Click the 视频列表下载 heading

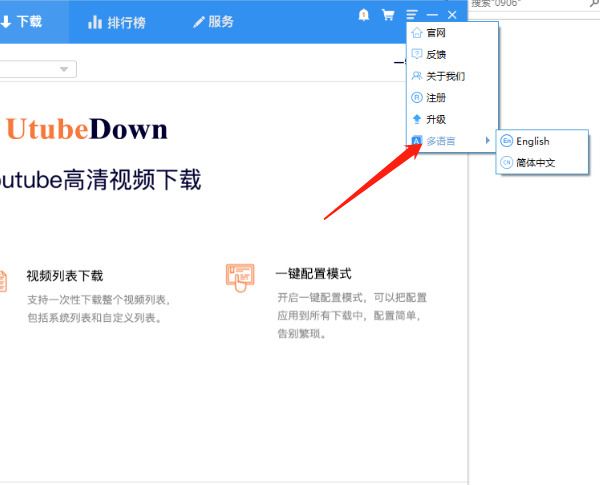tap(65, 276)
